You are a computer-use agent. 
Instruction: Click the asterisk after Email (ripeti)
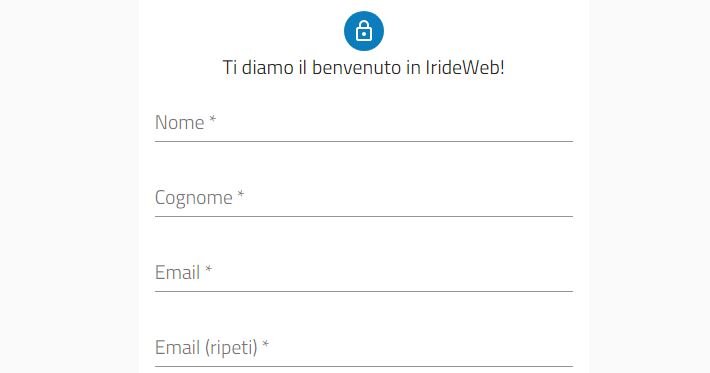tap(265, 345)
